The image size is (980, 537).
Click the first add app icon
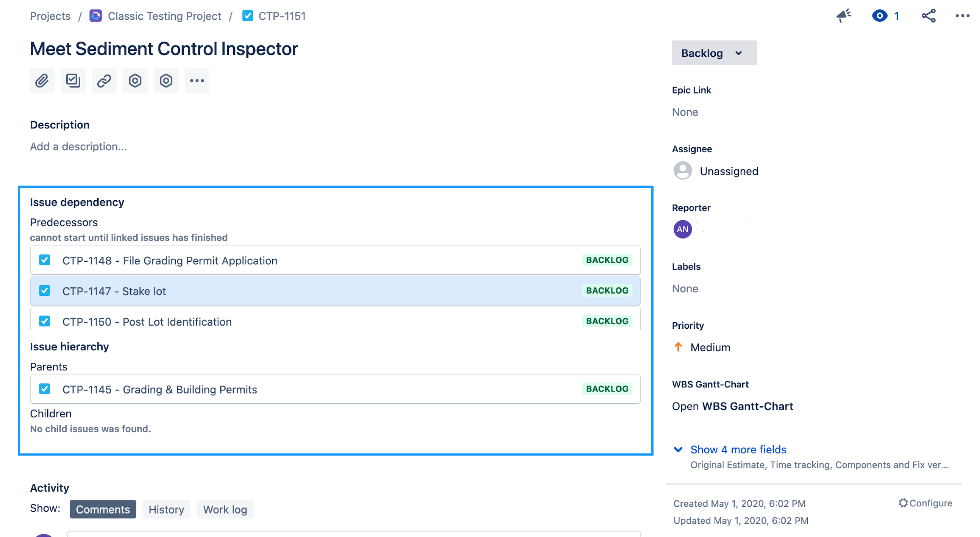click(135, 80)
